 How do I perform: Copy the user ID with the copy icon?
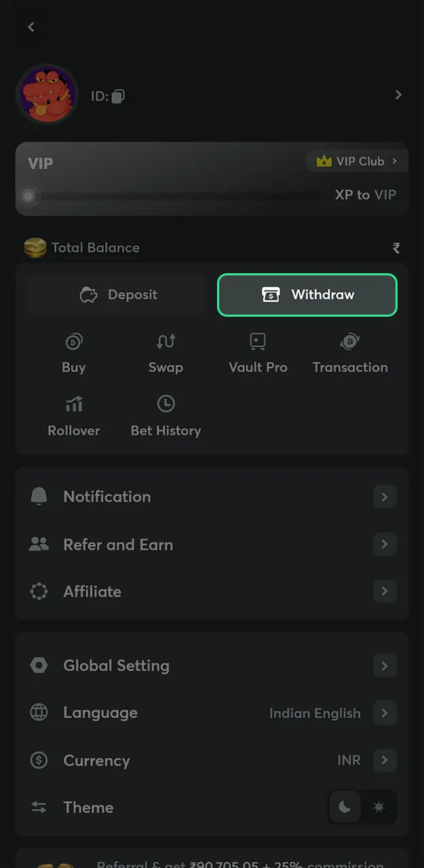[118, 96]
